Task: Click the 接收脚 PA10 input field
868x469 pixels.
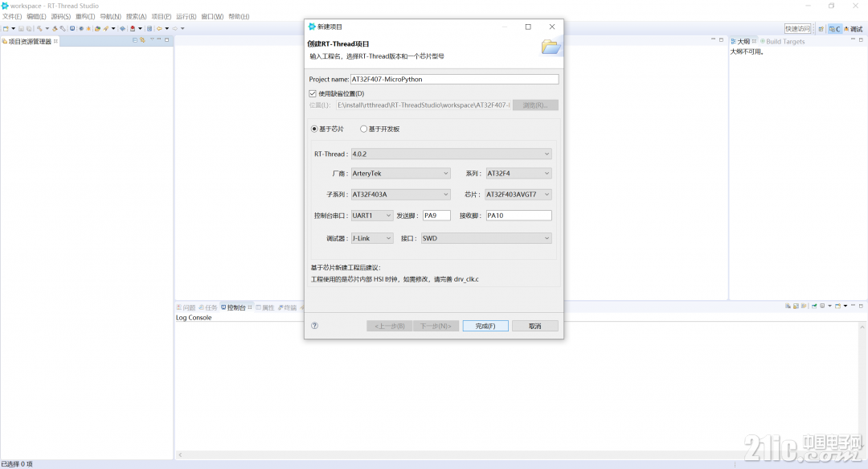Action: (518, 216)
